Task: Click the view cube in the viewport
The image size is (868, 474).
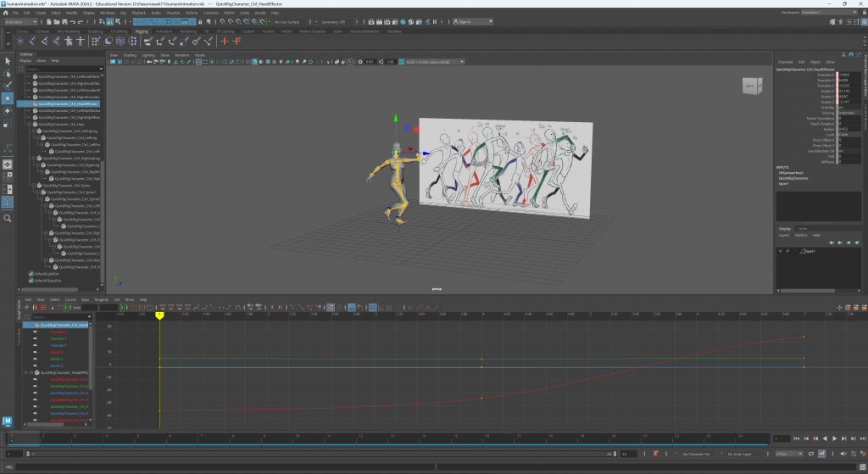Action: (x=752, y=86)
